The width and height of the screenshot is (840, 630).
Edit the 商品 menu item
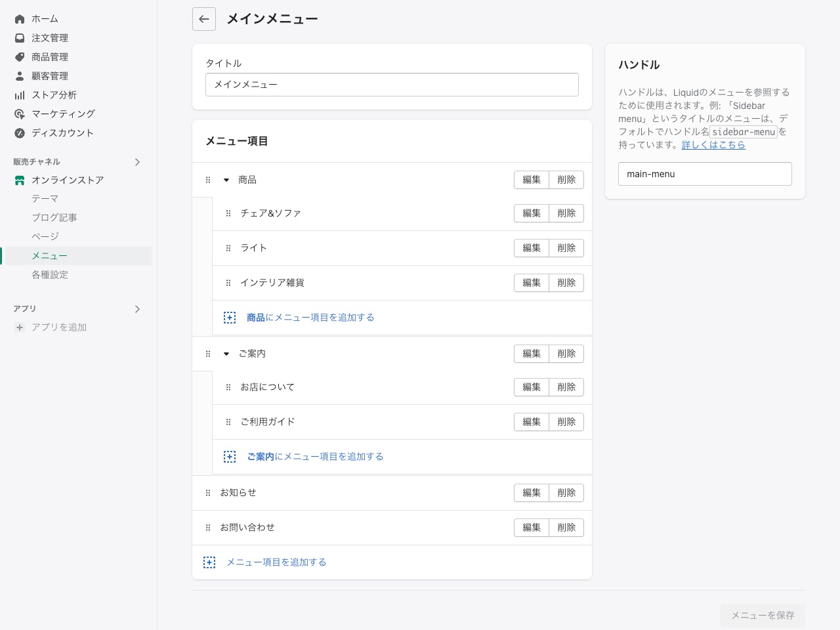[532, 180]
